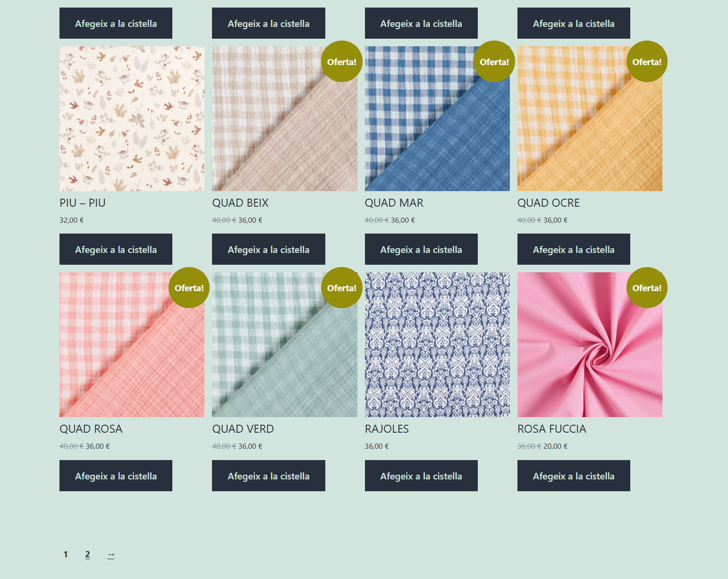Open the QUAD VERD product title link
The height and width of the screenshot is (579, 728).
click(243, 429)
